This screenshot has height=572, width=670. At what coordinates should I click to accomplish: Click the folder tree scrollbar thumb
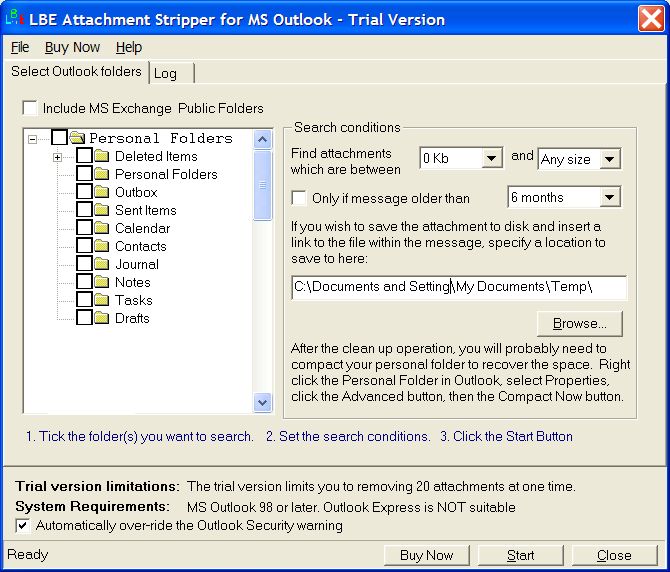pyautogui.click(x=262, y=185)
